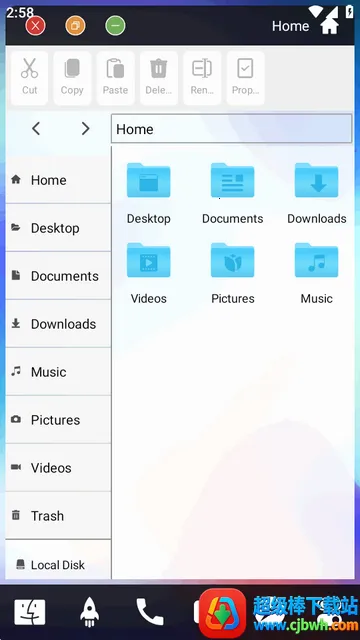Click the Rename toolbar button

[x=202, y=78]
